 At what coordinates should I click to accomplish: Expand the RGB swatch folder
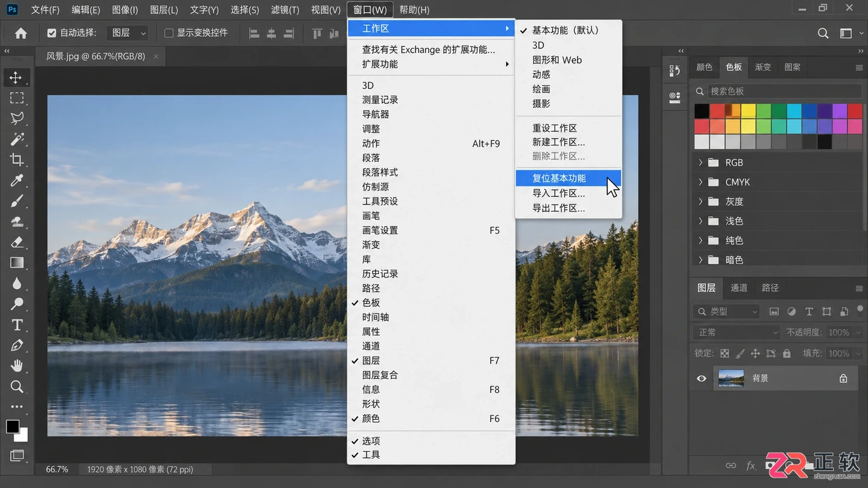coord(700,163)
